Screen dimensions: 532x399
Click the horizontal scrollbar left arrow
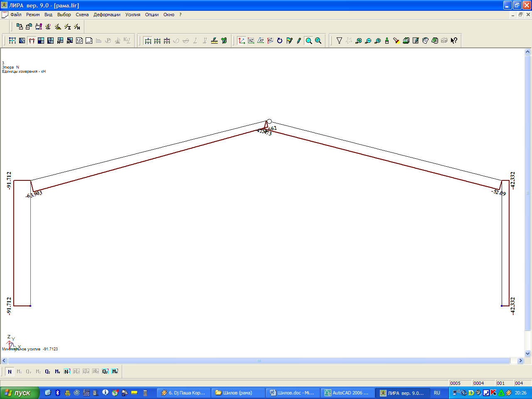coord(4,361)
